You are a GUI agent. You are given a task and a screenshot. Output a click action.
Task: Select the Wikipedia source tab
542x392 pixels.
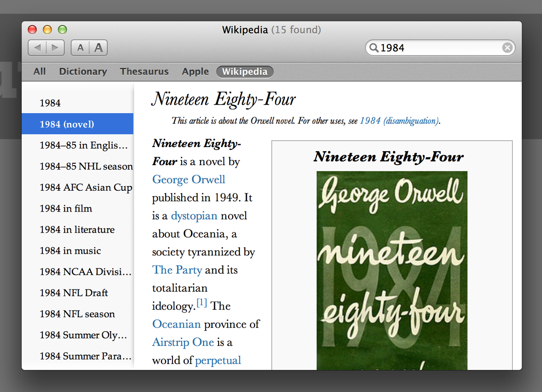coord(245,71)
